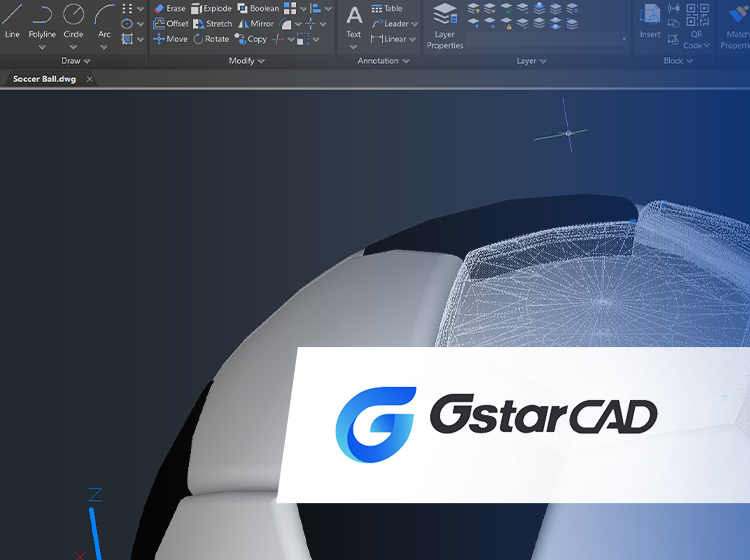
Task: Open Layer Properties manager
Action: tap(445, 24)
